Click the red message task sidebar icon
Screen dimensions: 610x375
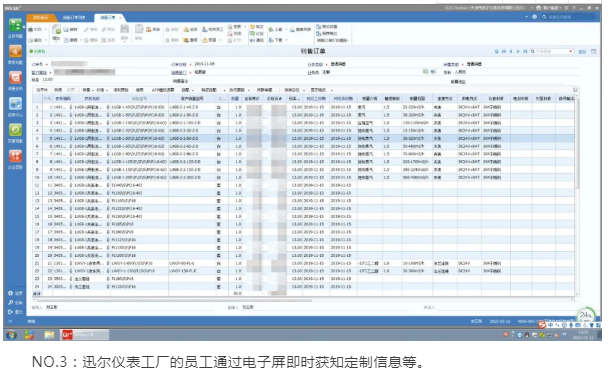click(15, 77)
